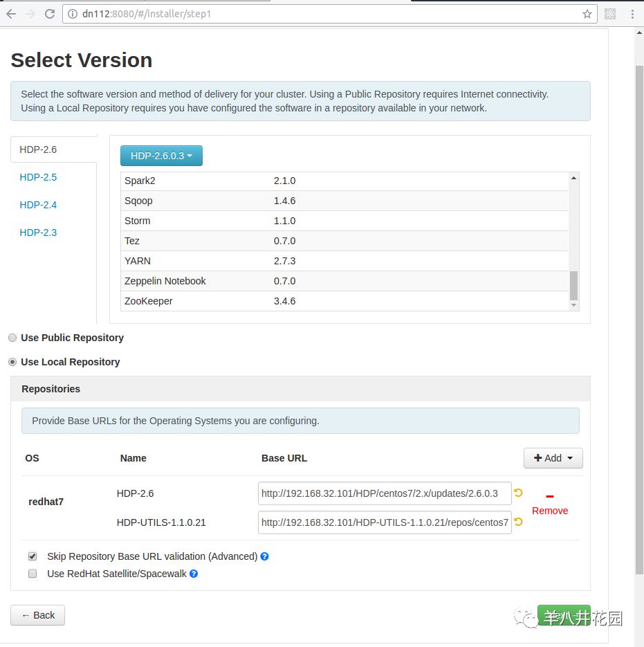Click the YARN service row
Viewport: 644px width, 647px height.
click(344, 261)
